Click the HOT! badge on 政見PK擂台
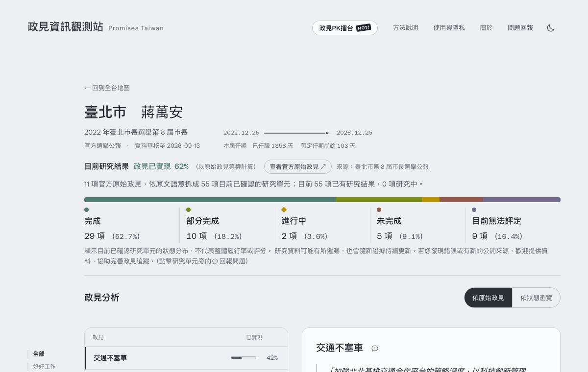This screenshot has height=372, width=588. [364, 28]
